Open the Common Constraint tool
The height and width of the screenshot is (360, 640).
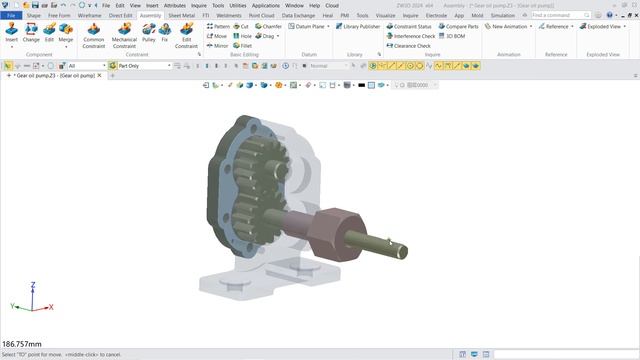[x=94, y=36]
